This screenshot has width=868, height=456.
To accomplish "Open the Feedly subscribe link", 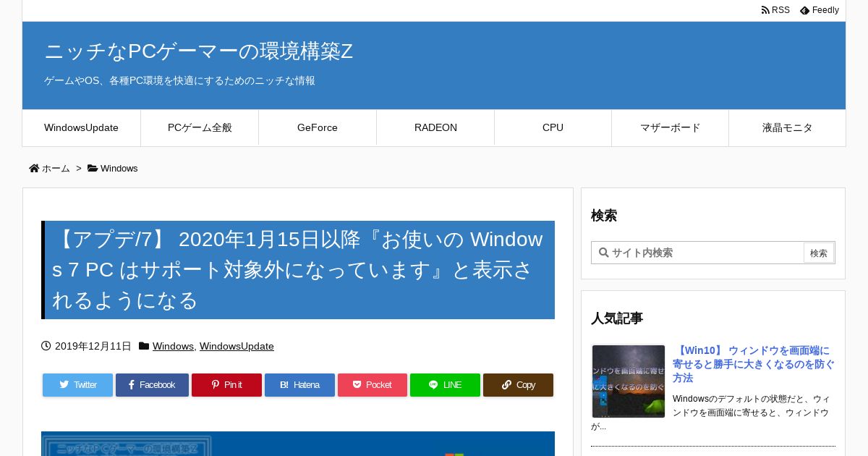I will [820, 10].
